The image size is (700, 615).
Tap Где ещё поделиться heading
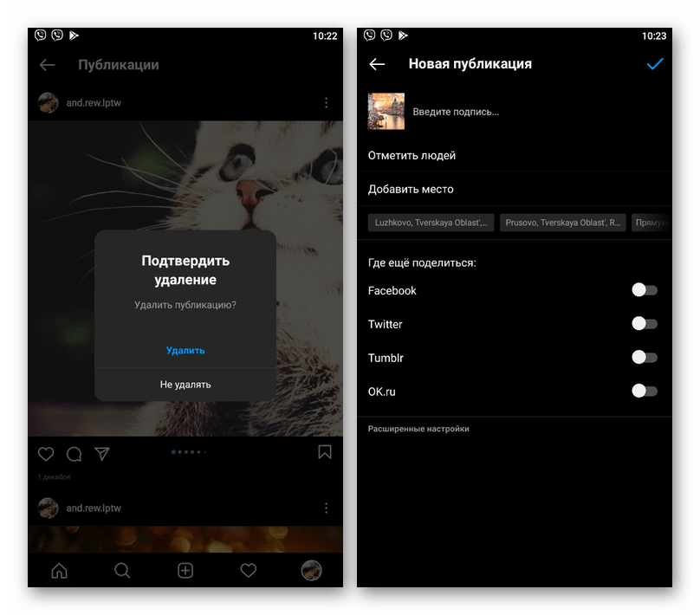[422, 262]
